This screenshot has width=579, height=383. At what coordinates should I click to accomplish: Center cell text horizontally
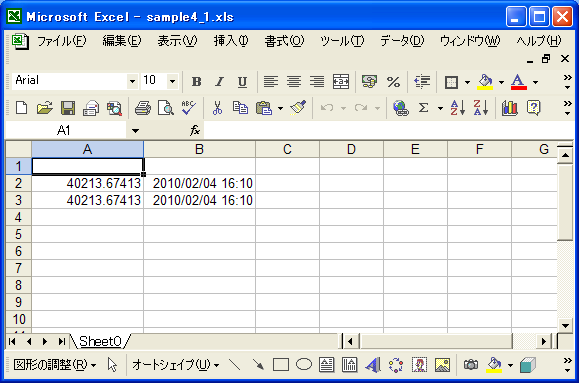pyautogui.click(x=294, y=82)
